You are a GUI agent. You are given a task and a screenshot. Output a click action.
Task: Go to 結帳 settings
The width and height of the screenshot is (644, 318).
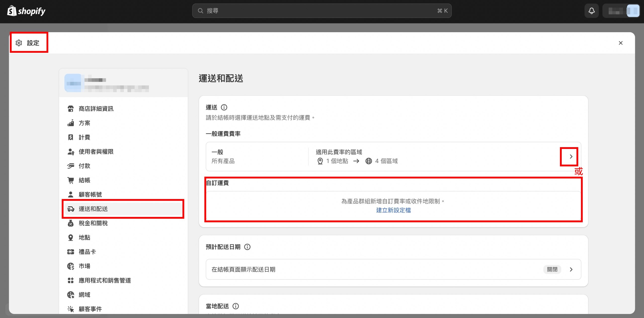[84, 180]
